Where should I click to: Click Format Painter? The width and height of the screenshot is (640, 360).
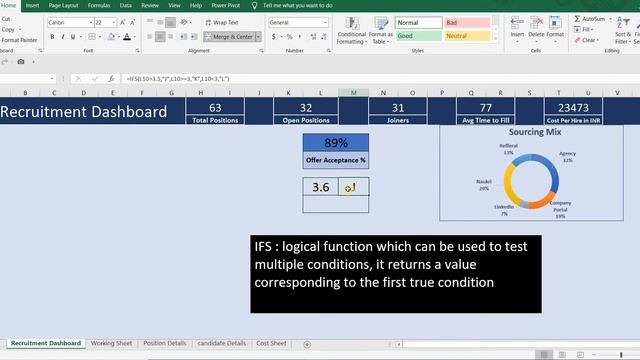click(19, 40)
